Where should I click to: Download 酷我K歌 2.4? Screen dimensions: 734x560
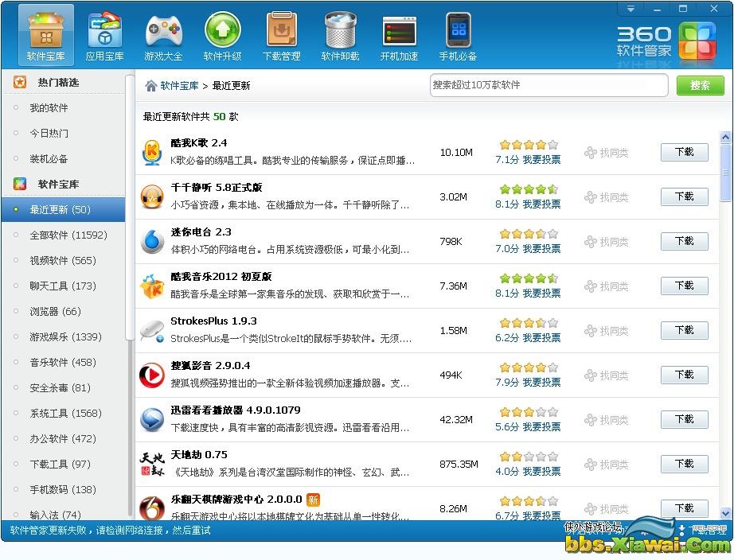tap(685, 152)
